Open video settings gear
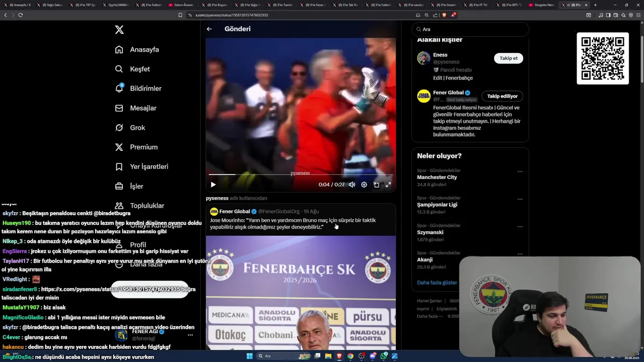 click(364, 185)
